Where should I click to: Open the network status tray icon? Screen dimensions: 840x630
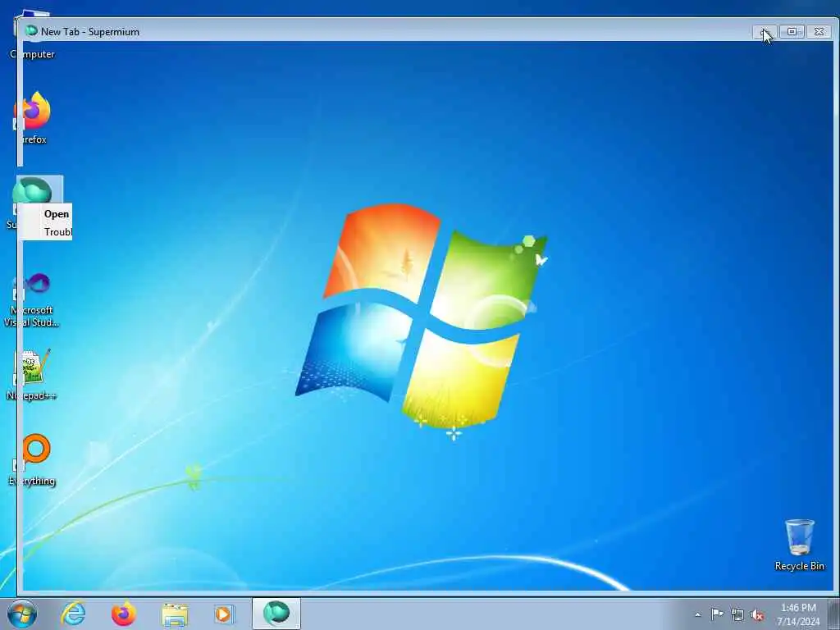click(x=737, y=615)
